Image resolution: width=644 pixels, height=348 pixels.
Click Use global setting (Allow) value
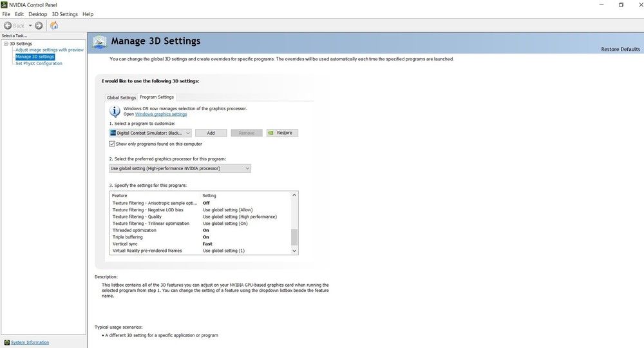[x=227, y=210]
